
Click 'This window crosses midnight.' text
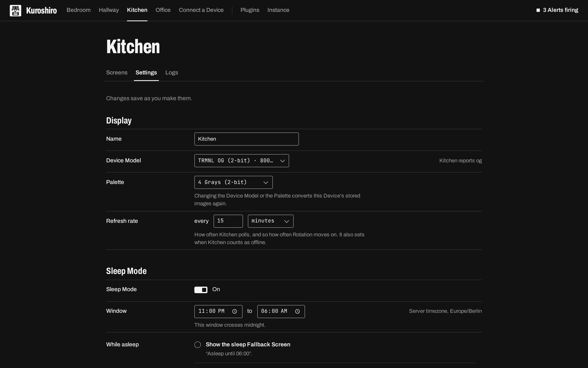click(230, 325)
